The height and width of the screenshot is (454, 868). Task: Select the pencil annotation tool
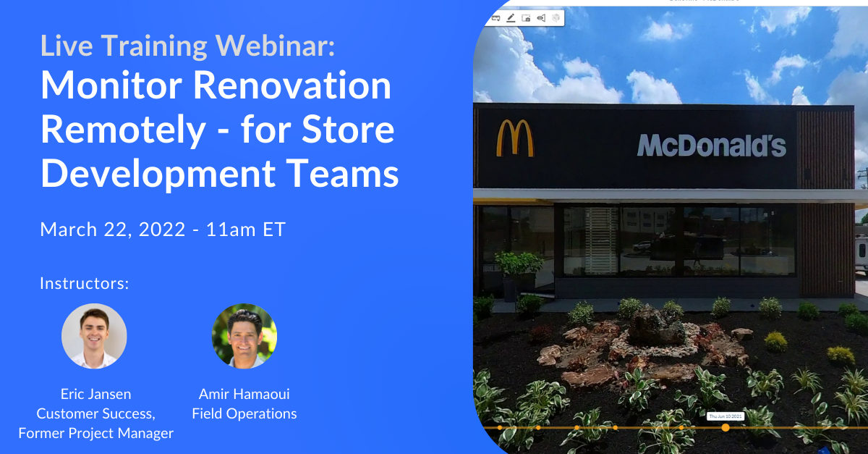coord(511,17)
